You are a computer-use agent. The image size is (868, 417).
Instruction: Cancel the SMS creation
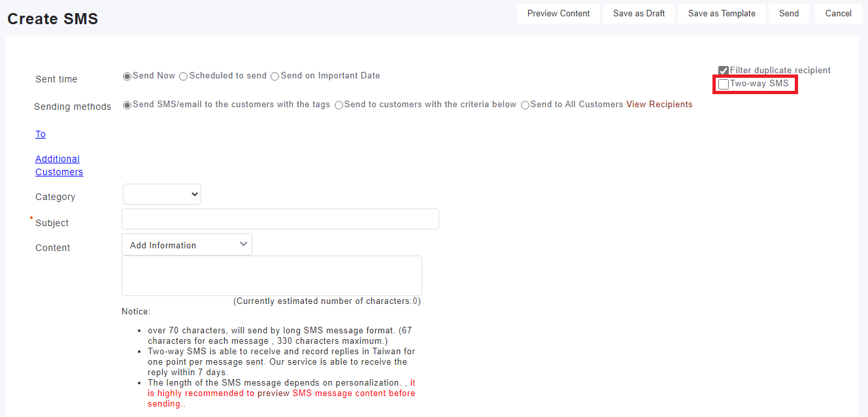(x=838, y=14)
